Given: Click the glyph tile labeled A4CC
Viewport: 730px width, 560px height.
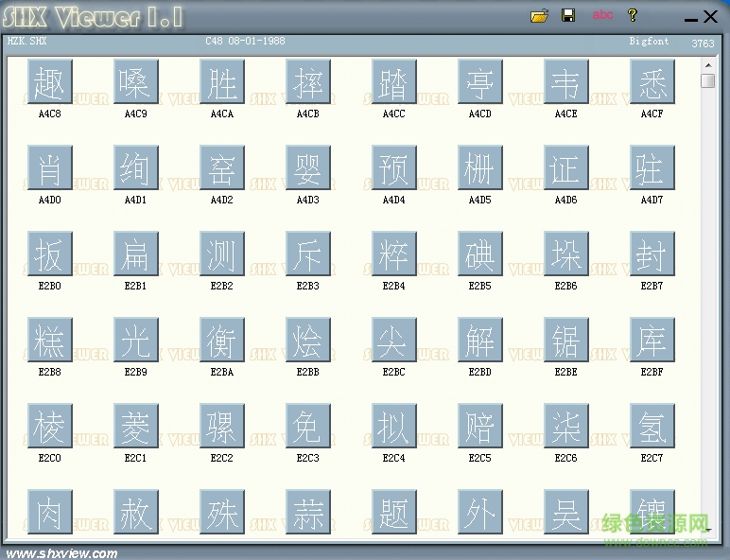Looking at the screenshot, I should [x=393, y=82].
